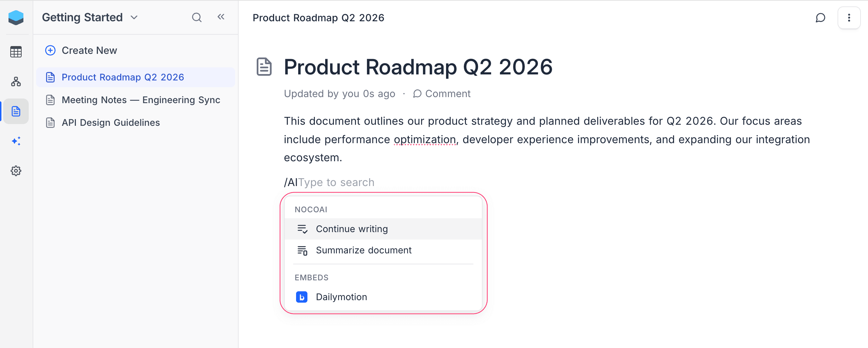Collapse the sidebar with double chevron
Image resolution: width=868 pixels, height=348 pixels.
(221, 17)
